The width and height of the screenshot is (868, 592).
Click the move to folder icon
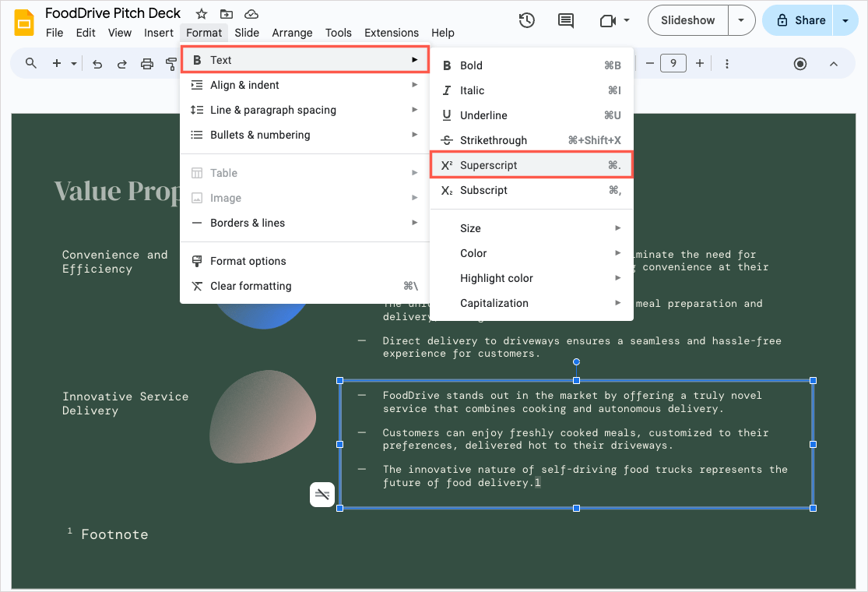point(227,14)
